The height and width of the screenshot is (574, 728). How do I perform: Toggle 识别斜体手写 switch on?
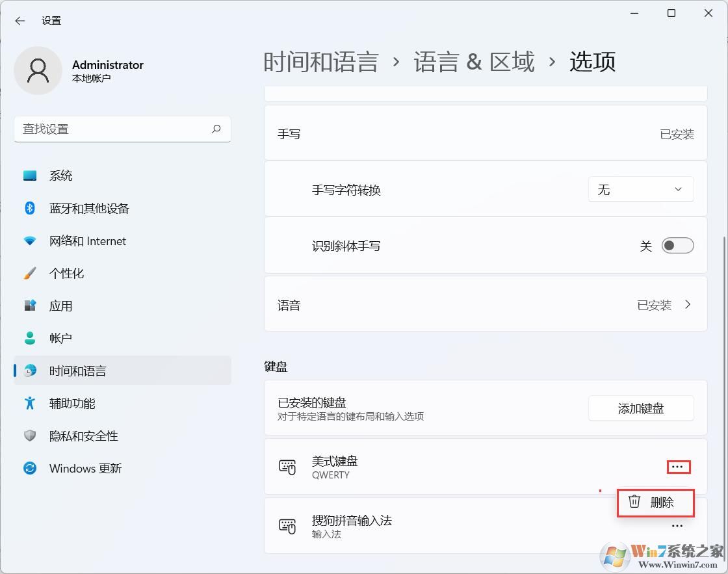(x=677, y=245)
